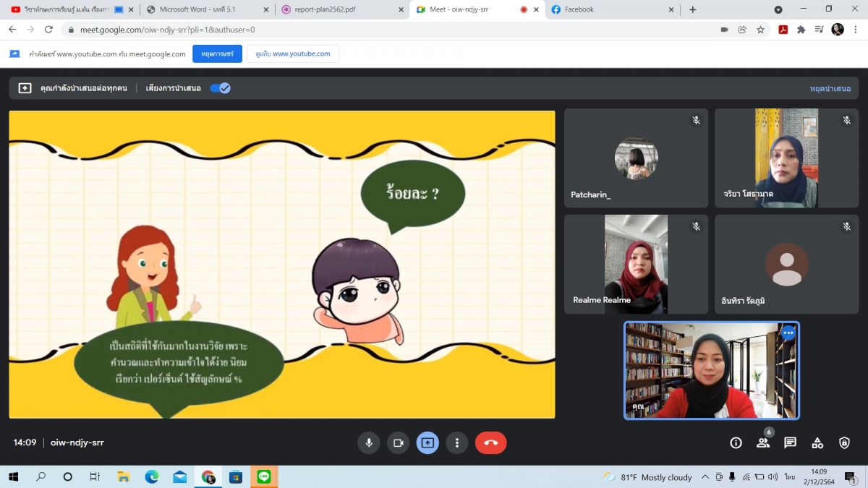The width and height of the screenshot is (868, 488).
Task: Switch to the report-plan2562.pdf tab
Action: 336,9
